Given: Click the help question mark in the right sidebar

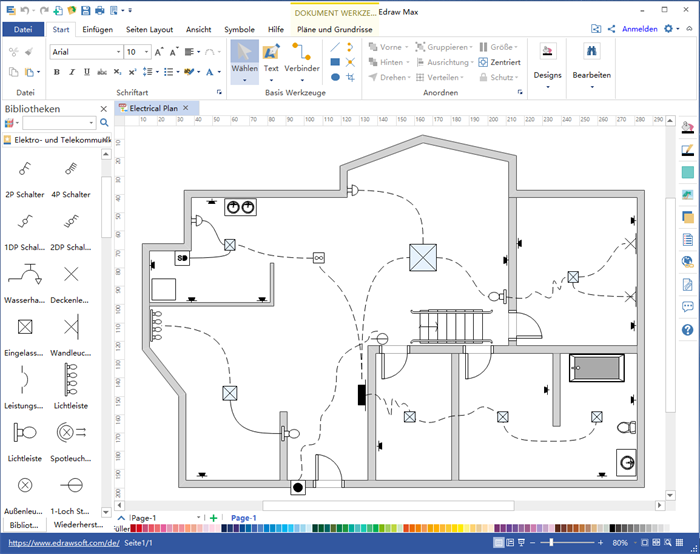Looking at the screenshot, I should [x=687, y=329].
